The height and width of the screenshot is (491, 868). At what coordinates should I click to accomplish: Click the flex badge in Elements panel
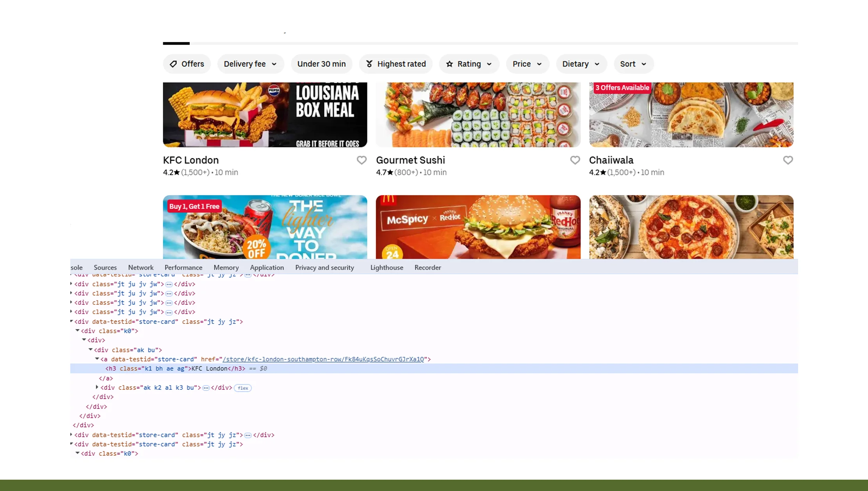243,388
